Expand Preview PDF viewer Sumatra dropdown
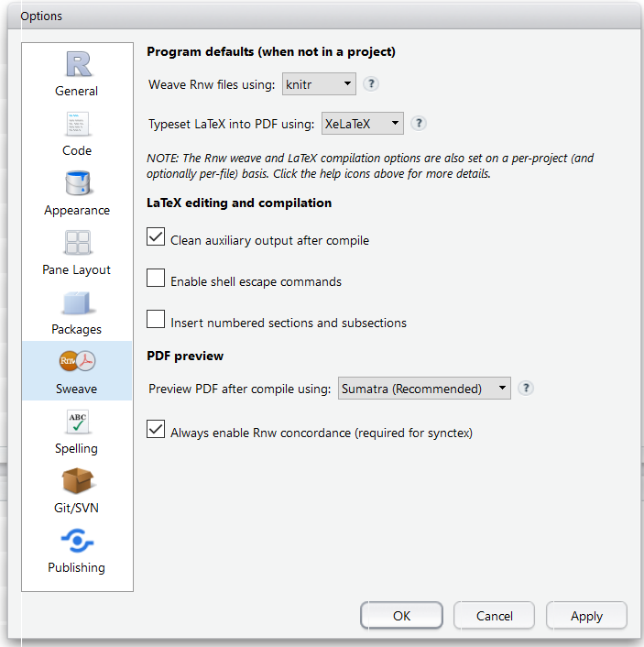This screenshot has width=644, height=647. pyautogui.click(x=424, y=388)
